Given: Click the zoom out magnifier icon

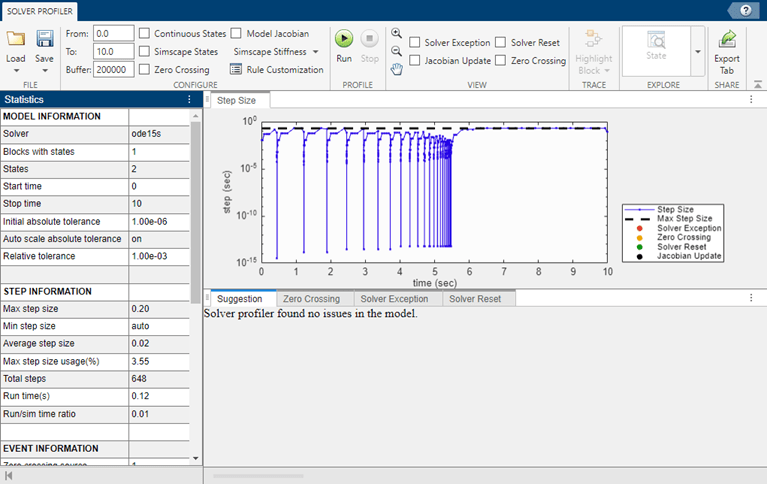Looking at the screenshot, I should pyautogui.click(x=397, y=51).
